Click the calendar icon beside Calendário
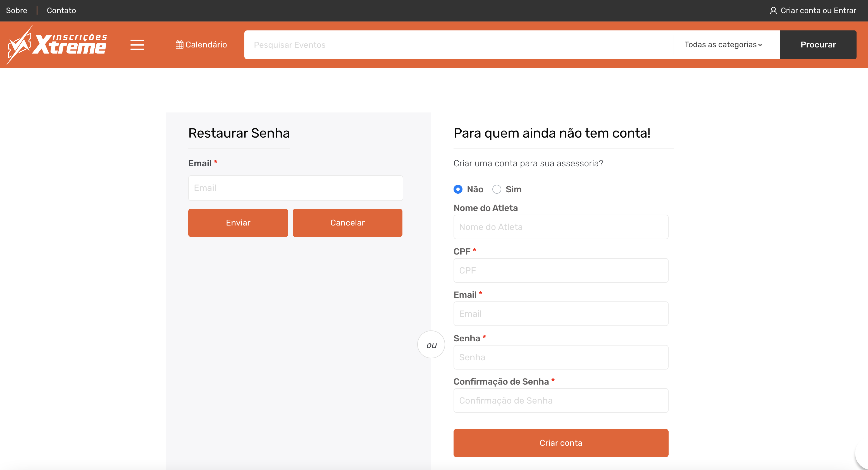This screenshot has width=868, height=470. click(x=179, y=45)
